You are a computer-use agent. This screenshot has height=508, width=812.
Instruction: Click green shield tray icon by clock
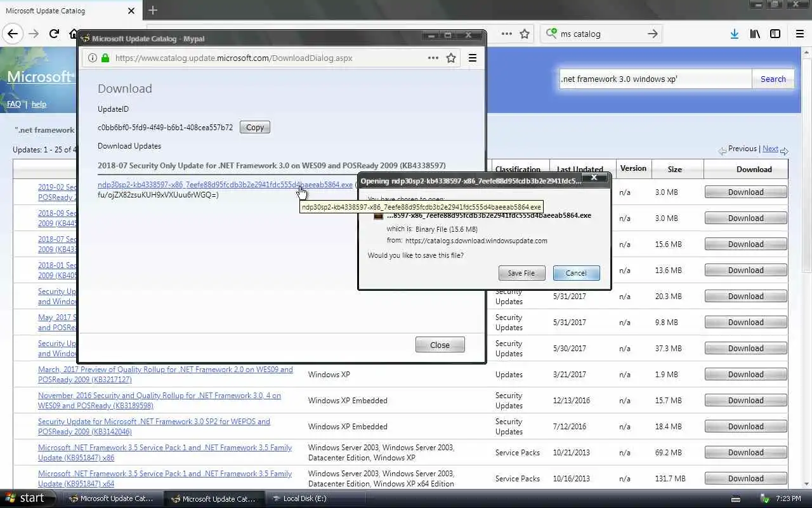(x=764, y=498)
